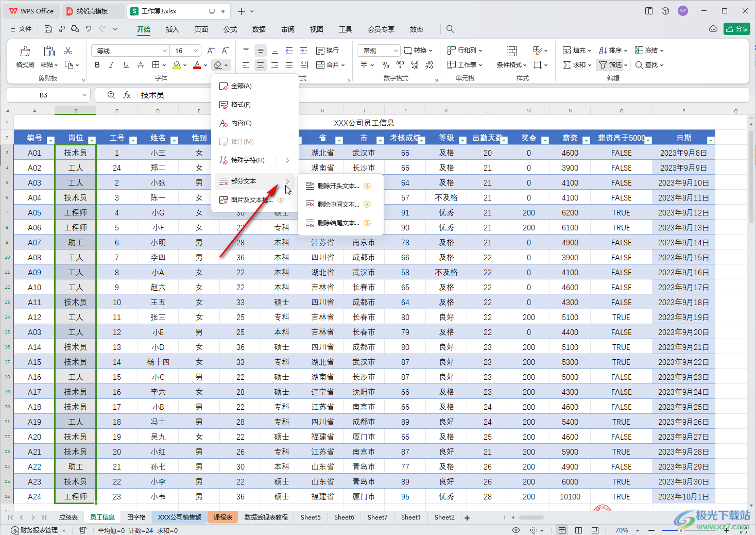Select Clear All 全部(A) menu item
Image resolution: width=756 pixels, height=535 pixels.
click(x=254, y=86)
